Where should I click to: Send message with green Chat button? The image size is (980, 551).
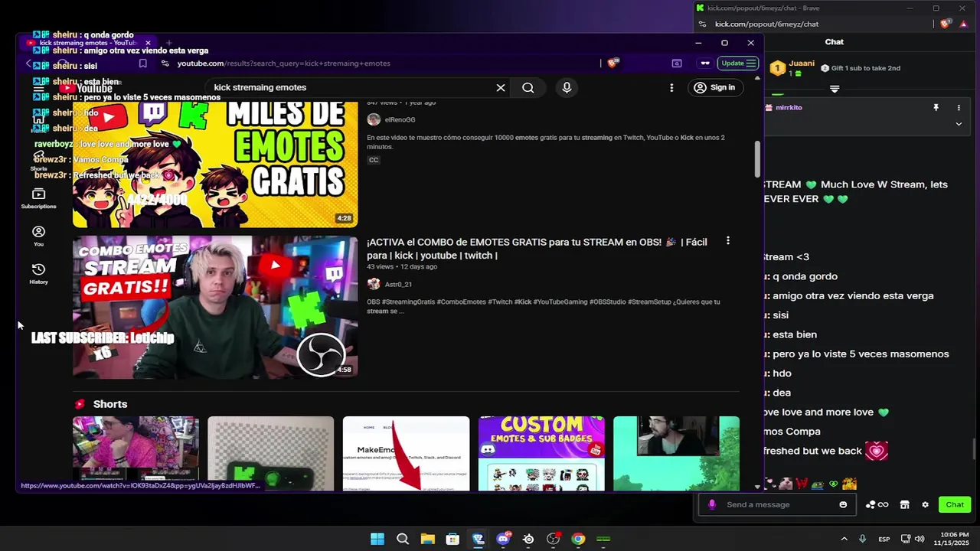pyautogui.click(x=955, y=504)
